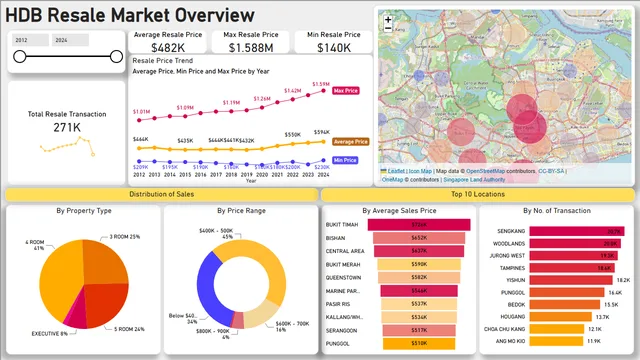The image size is (640, 360).
Task: Select the left year slider handle
Action: [x=20, y=56]
